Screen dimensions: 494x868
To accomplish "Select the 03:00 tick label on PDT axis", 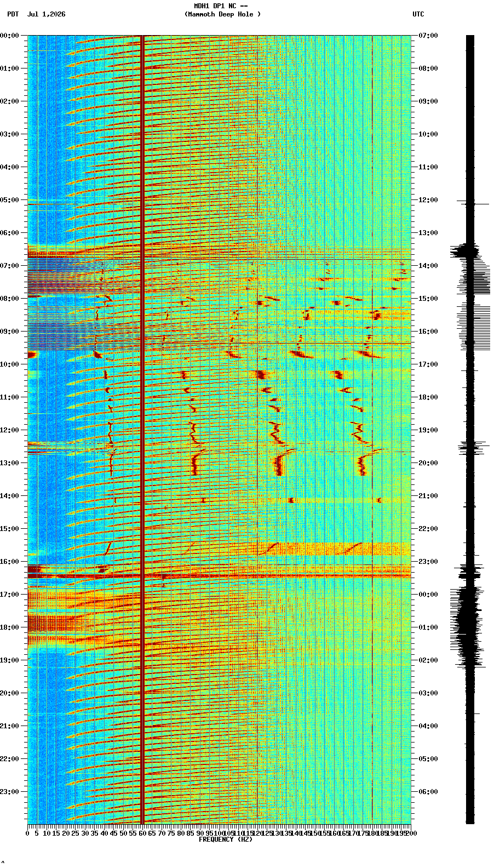I will coord(9,134).
